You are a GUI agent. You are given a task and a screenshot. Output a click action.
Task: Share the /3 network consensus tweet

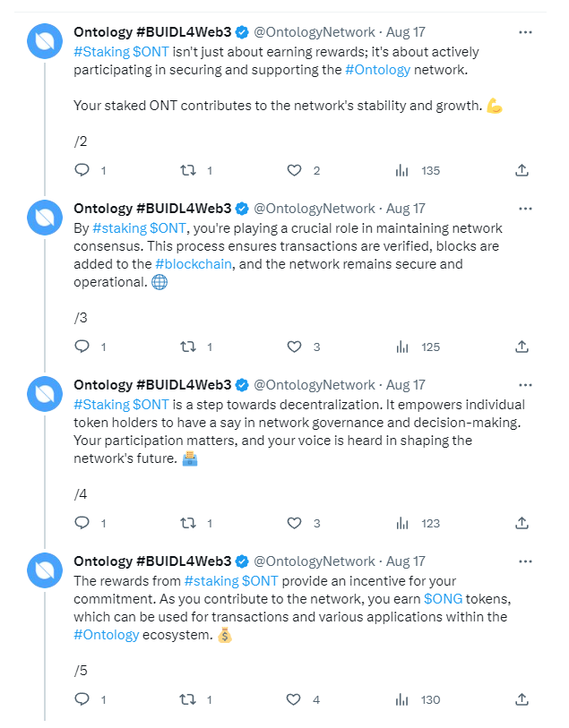pyautogui.click(x=522, y=347)
